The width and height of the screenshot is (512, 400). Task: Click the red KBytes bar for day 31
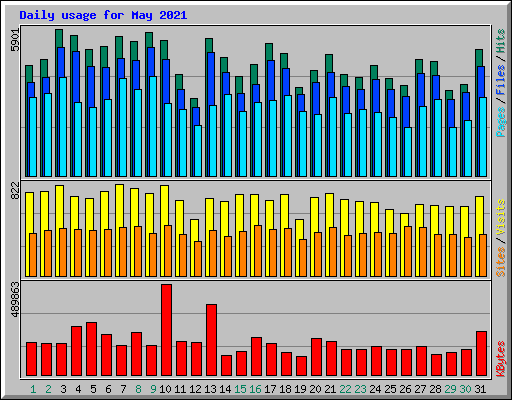click(481, 354)
